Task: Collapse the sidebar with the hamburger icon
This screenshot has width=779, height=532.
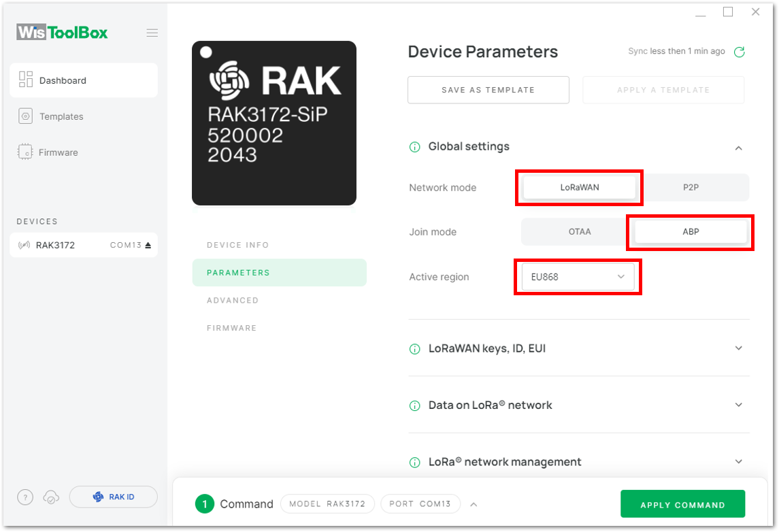Action: pos(152,33)
